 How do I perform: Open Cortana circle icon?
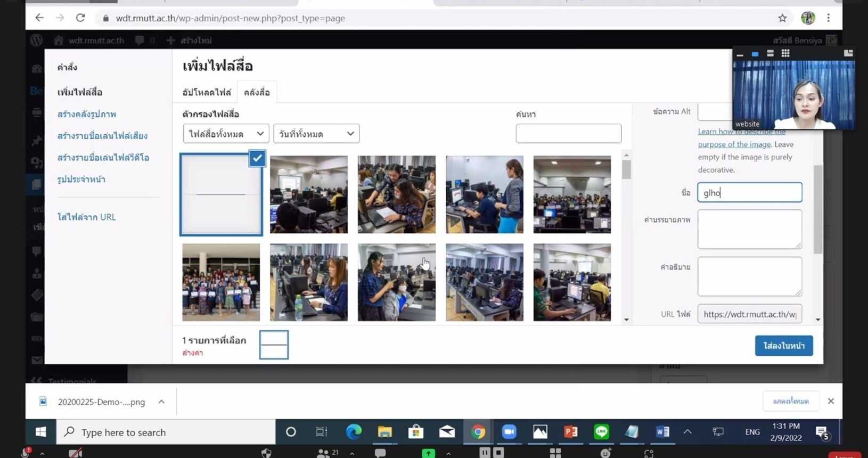291,432
